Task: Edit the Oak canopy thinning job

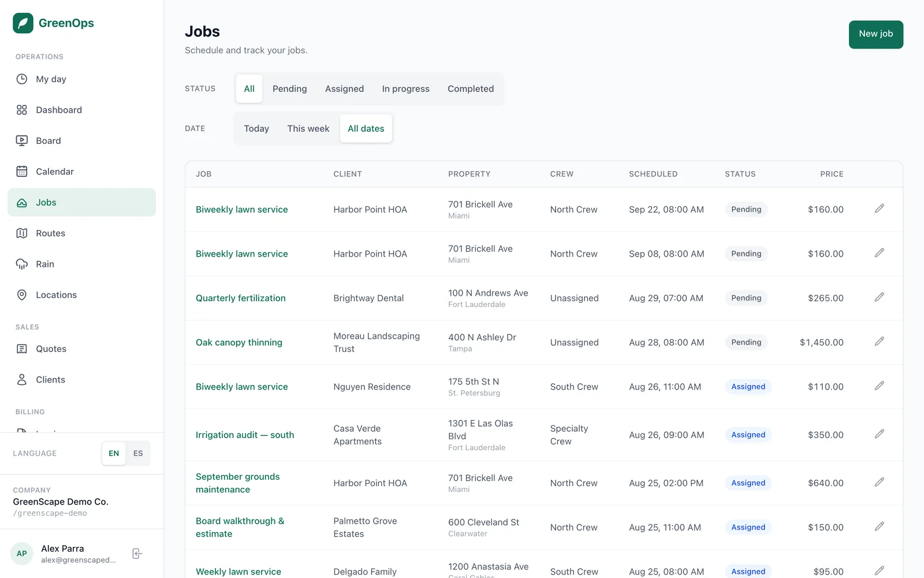Action: [x=880, y=342]
